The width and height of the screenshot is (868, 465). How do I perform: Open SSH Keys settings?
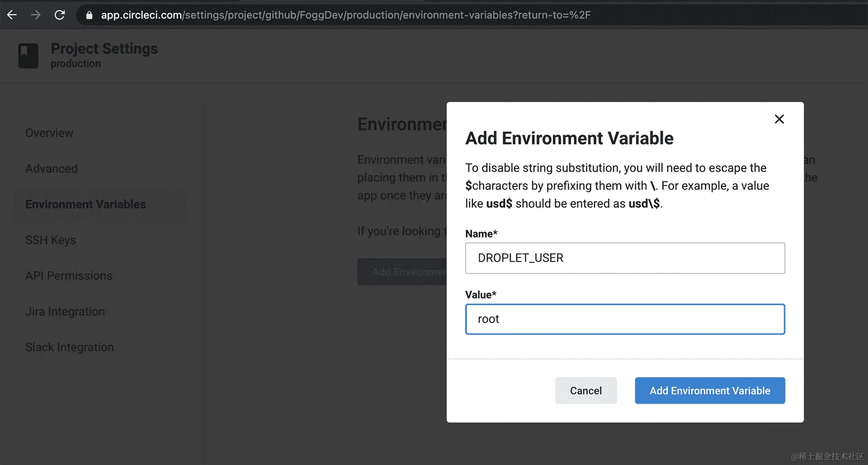tap(51, 240)
